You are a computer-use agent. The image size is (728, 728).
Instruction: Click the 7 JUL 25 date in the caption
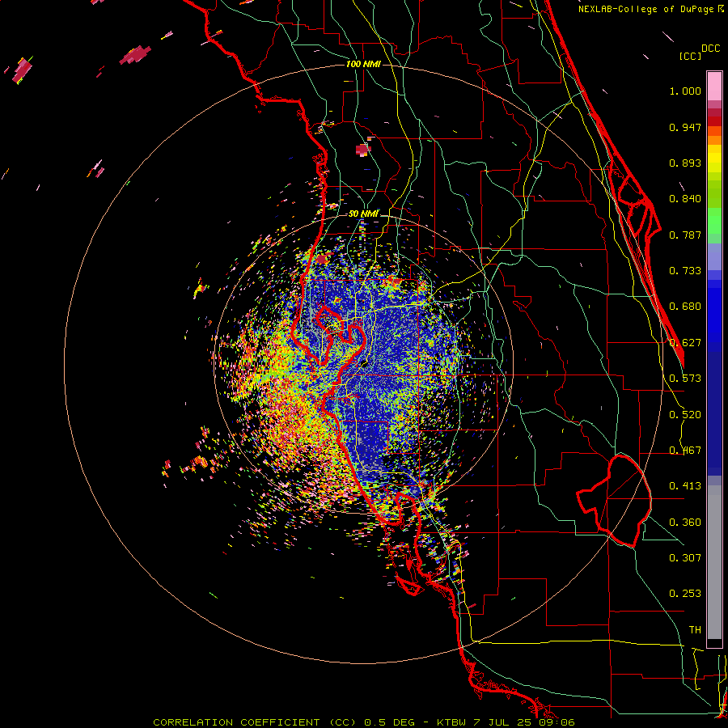pyautogui.click(x=502, y=722)
